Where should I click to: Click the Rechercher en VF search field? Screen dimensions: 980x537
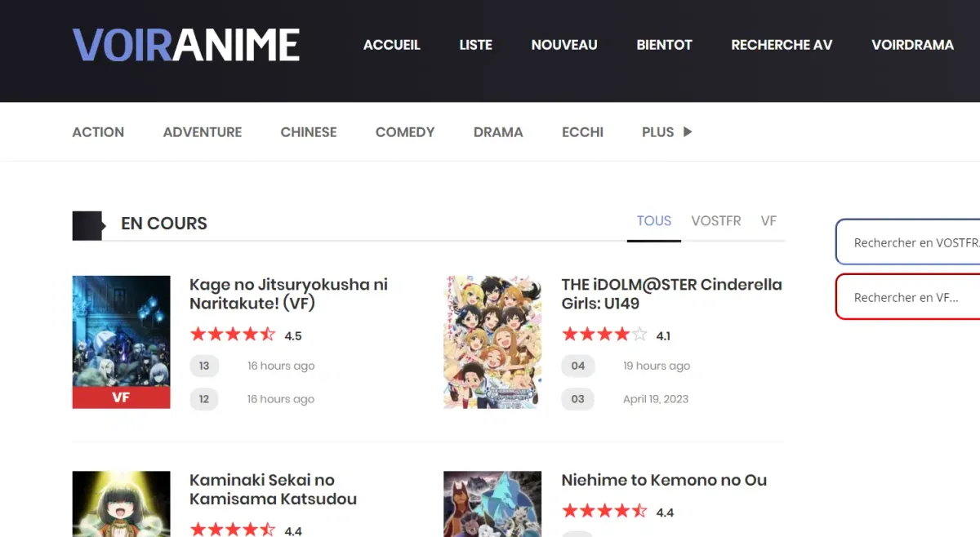[x=906, y=297]
